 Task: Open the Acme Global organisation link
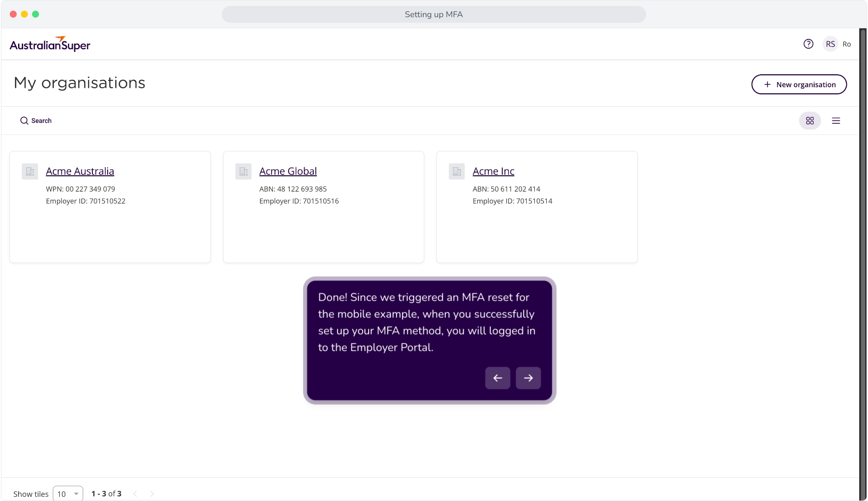click(x=288, y=171)
